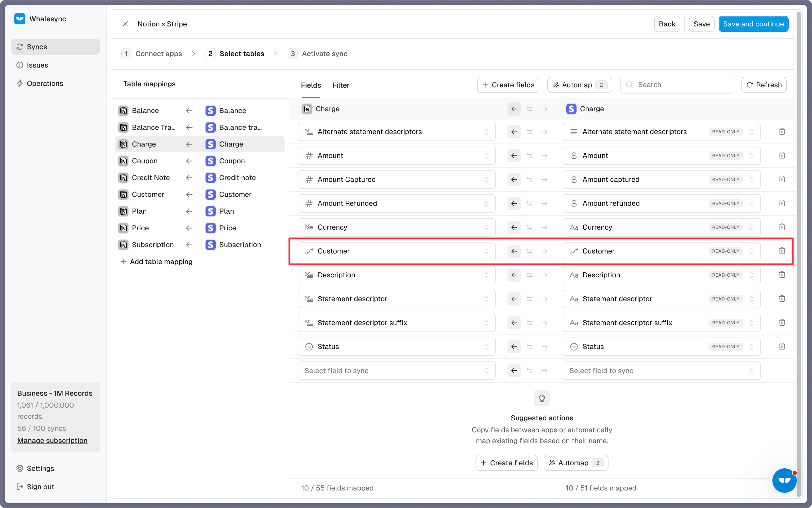Set Charge table header to two-way sync
Screen dimensions: 812x508
(x=529, y=109)
